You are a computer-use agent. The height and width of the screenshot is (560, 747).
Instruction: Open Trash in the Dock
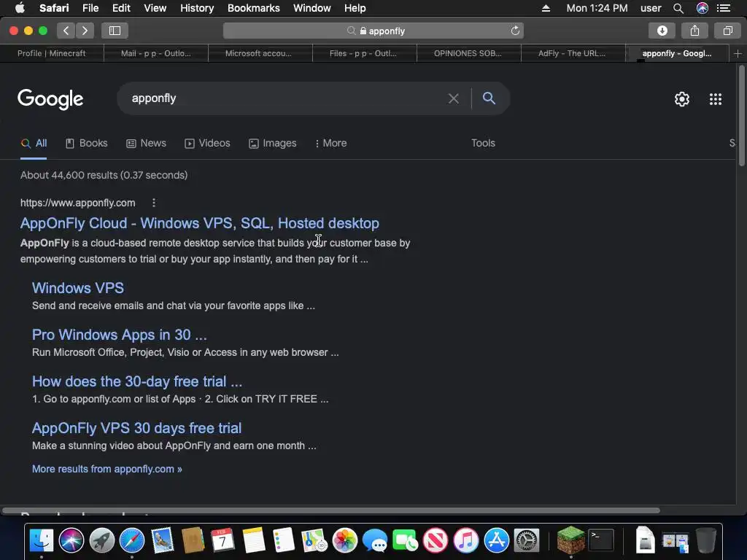pos(706,540)
